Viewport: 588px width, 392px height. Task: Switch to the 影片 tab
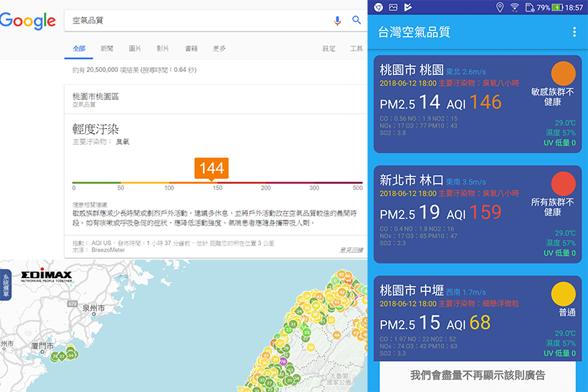(162, 49)
